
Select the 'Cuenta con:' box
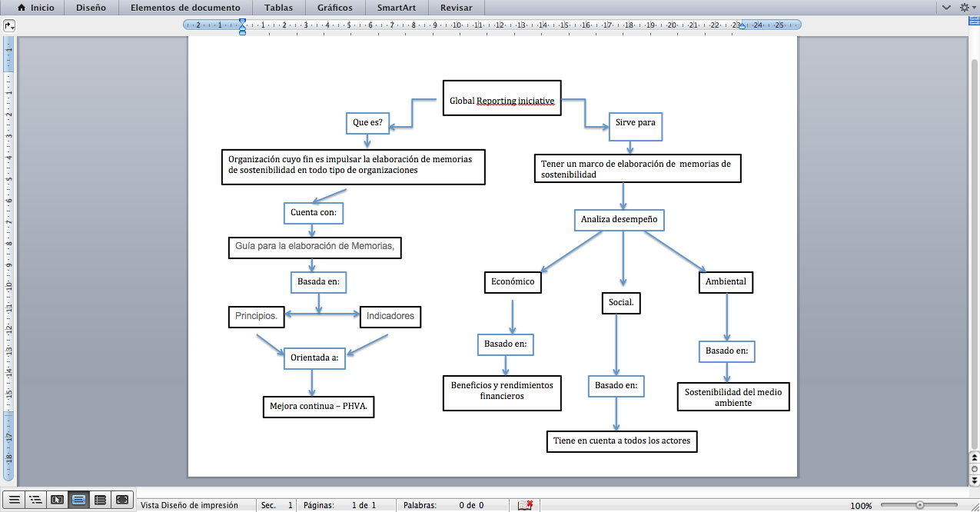pos(313,212)
